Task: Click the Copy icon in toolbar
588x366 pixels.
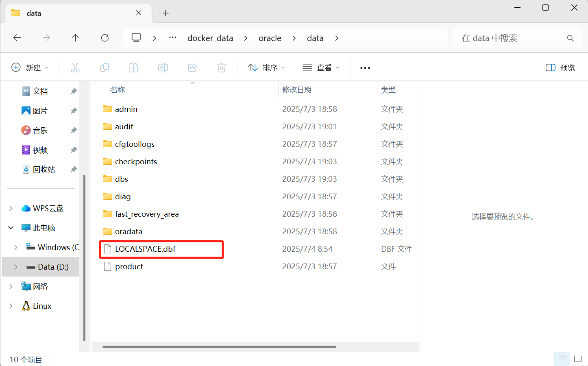Action: [x=105, y=68]
